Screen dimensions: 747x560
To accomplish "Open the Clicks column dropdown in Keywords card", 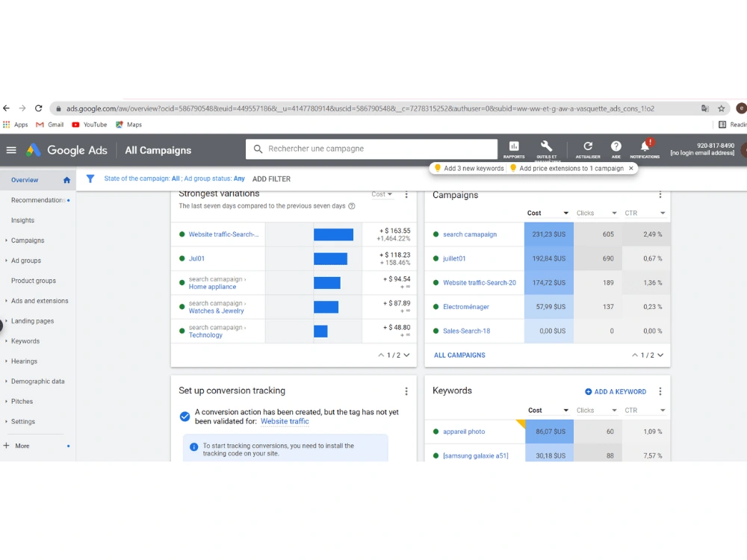I will coord(596,410).
